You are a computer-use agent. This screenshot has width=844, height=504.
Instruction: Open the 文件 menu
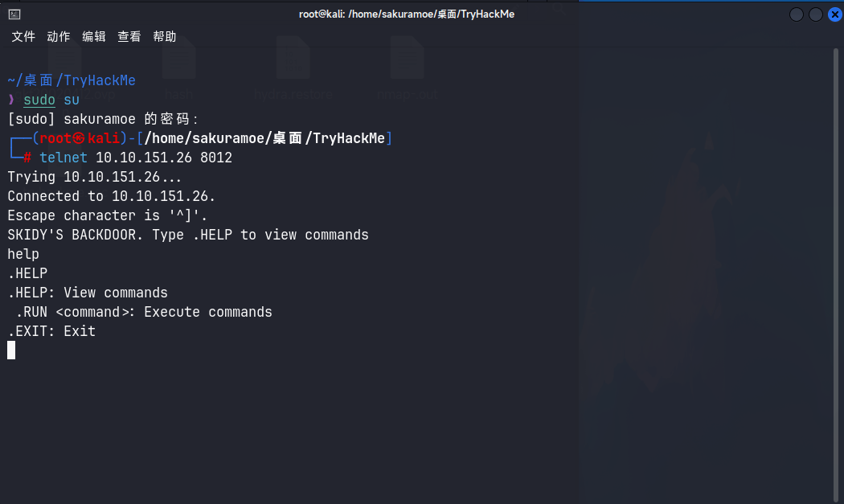point(23,37)
